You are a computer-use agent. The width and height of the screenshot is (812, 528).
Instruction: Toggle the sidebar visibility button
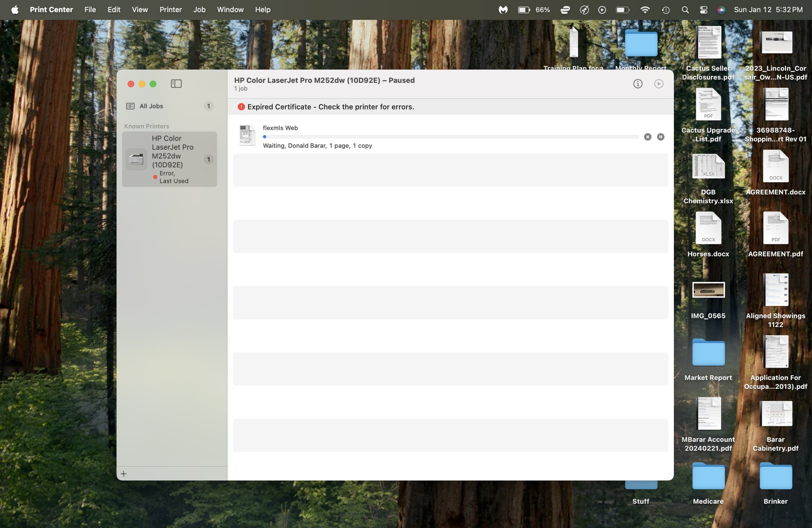176,84
